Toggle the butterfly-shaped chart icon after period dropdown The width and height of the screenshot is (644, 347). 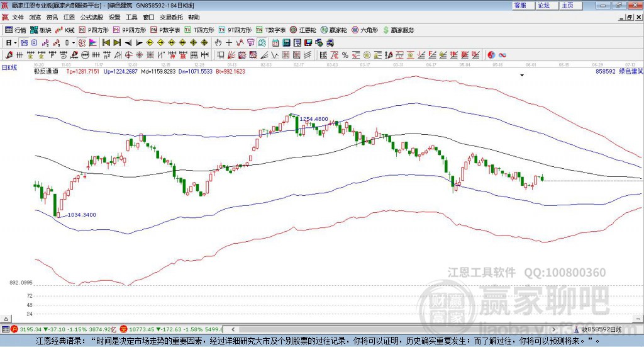tap(24, 43)
